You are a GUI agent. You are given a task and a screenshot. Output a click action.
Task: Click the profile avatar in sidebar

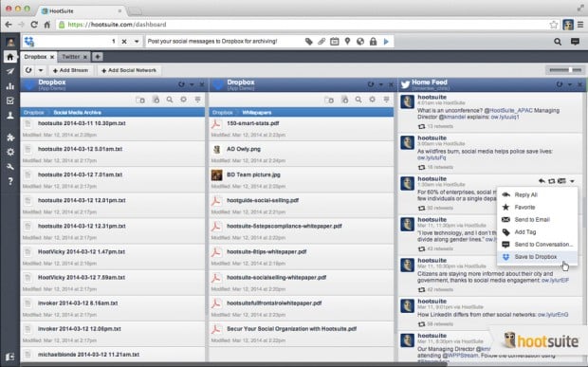tap(10, 42)
